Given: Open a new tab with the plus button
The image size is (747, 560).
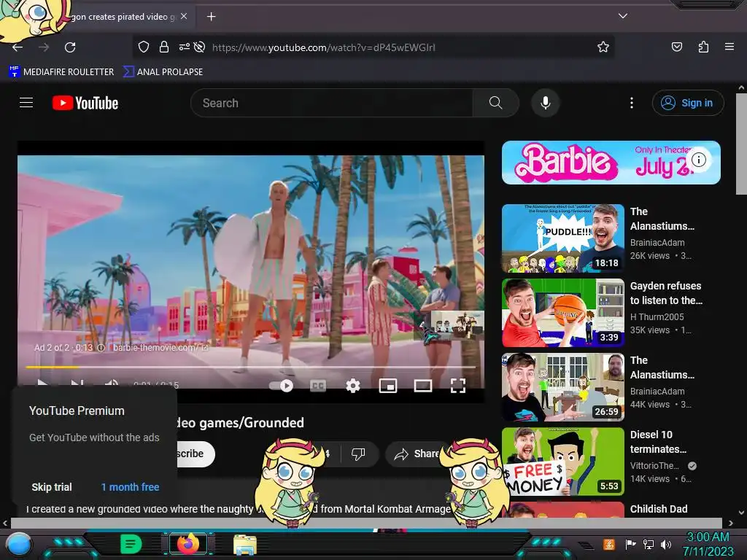Looking at the screenshot, I should coord(211,17).
